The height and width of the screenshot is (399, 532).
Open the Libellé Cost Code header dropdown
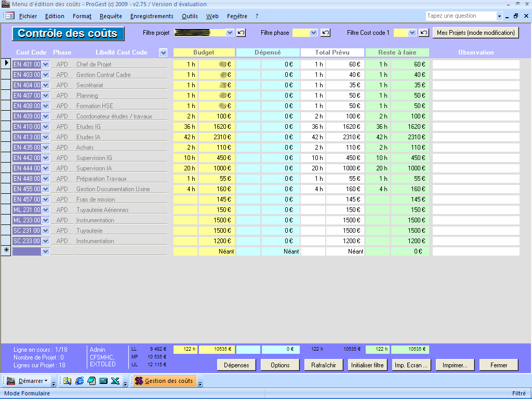[x=163, y=52]
